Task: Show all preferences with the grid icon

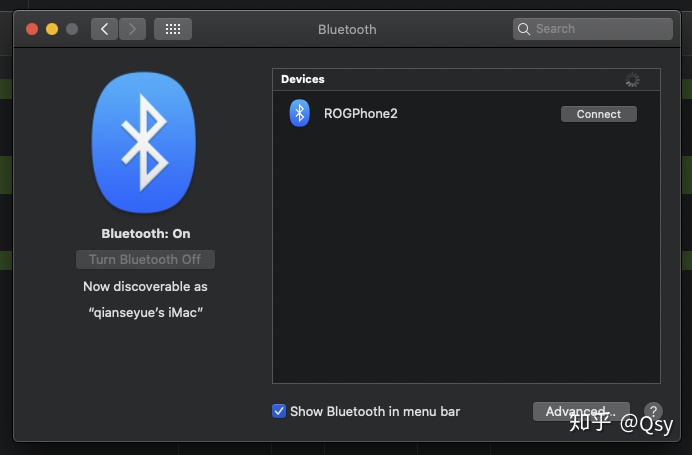Action: pos(173,29)
